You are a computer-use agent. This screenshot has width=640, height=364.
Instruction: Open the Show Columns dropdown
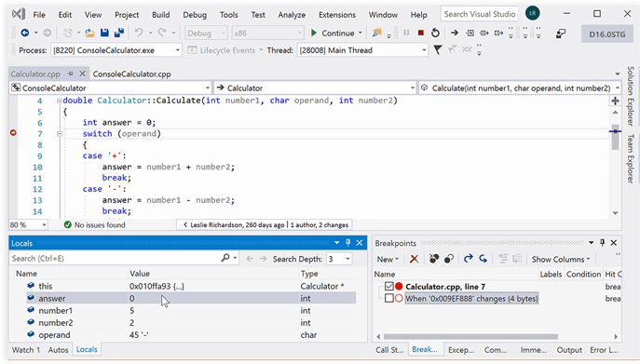[x=561, y=259]
